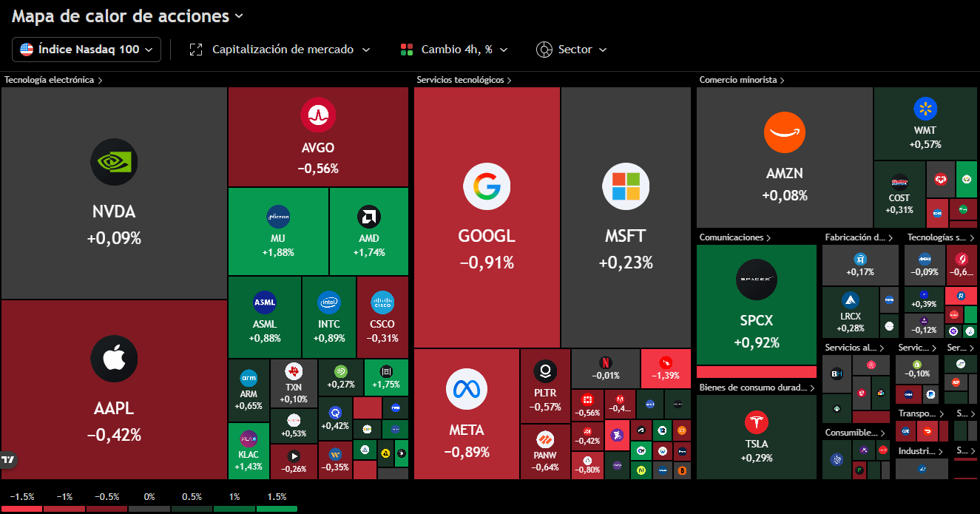Click the Broadcom logo in the AVGO tile
The width and height of the screenshot is (980, 514).
point(318,115)
